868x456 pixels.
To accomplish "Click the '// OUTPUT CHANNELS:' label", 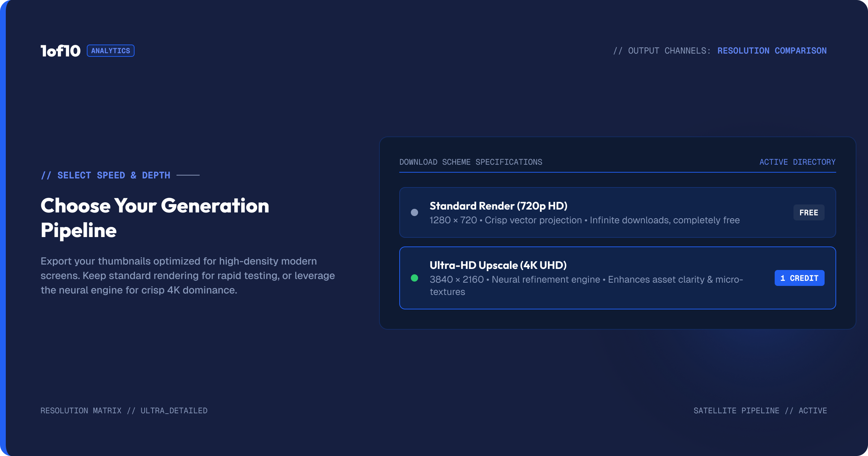I will 662,51.
